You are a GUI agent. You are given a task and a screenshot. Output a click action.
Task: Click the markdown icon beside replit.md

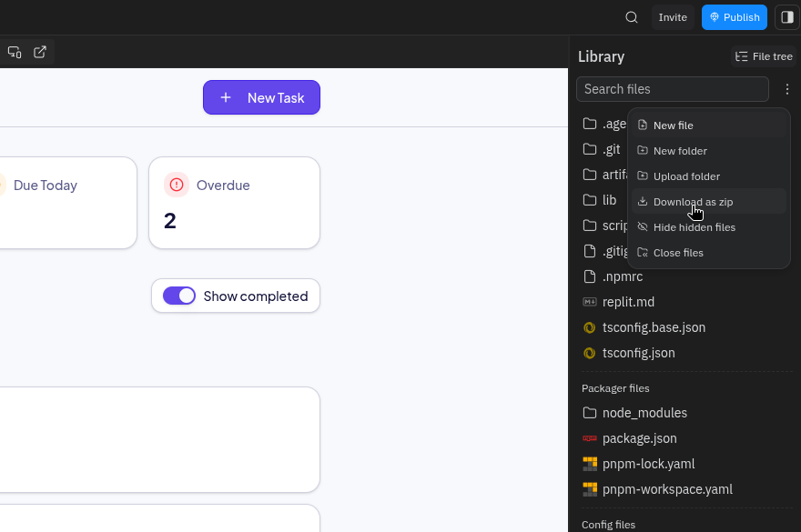click(x=590, y=302)
